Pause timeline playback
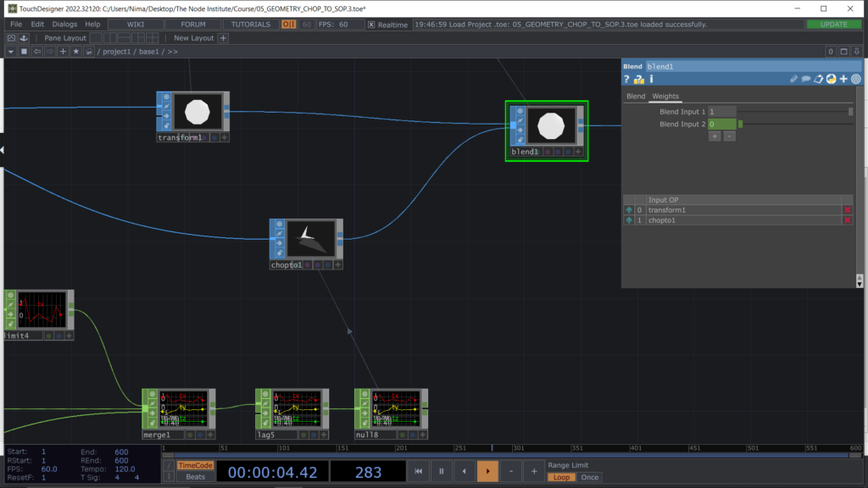Viewport: 868px width, 488px height. click(x=441, y=472)
